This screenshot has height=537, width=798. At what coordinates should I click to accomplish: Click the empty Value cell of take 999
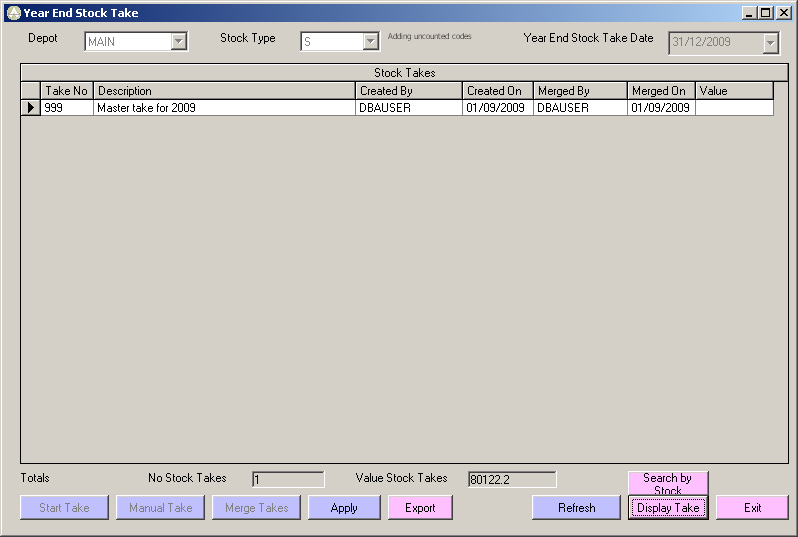pos(734,107)
